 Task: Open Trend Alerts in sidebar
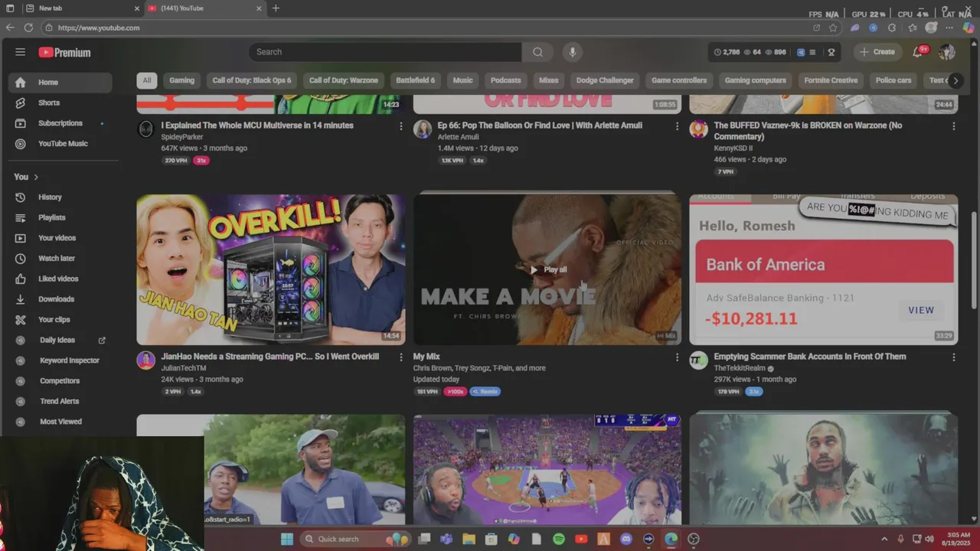[60, 401]
